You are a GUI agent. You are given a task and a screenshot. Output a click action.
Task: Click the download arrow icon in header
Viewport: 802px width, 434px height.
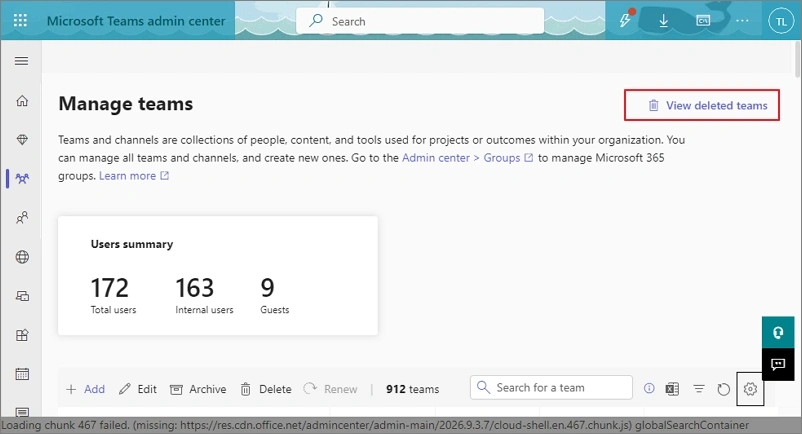click(x=663, y=20)
